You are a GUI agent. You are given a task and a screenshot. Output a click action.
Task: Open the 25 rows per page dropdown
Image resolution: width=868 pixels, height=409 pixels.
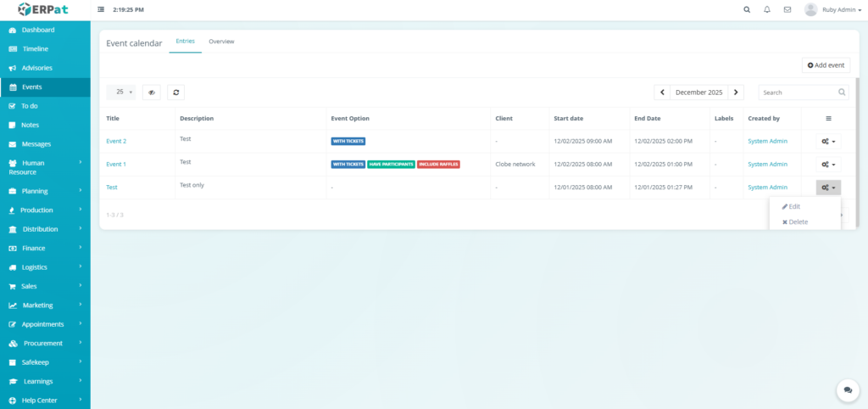click(x=124, y=92)
